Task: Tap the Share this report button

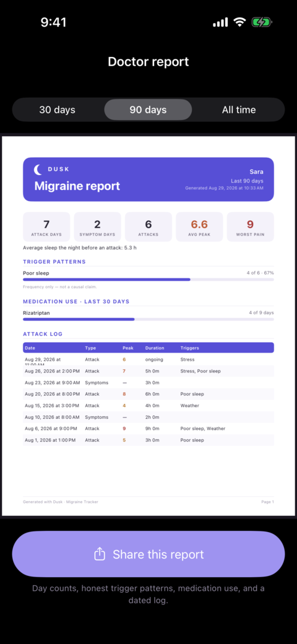Action: [148, 554]
